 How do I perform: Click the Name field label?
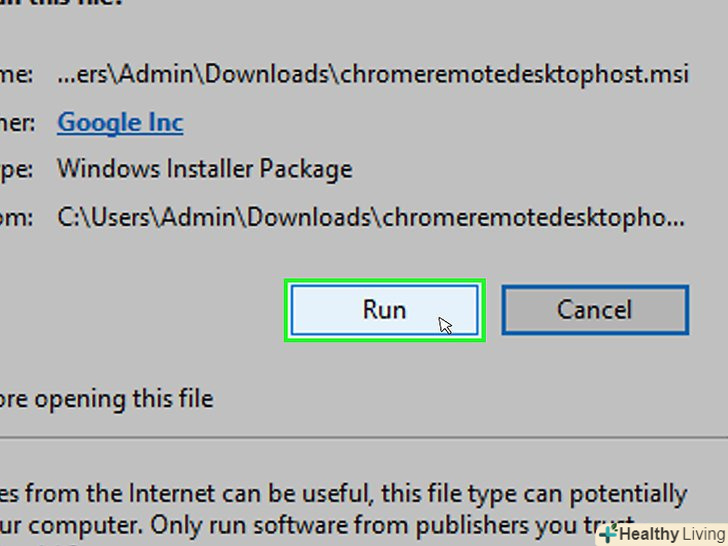pyautogui.click(x=18, y=75)
